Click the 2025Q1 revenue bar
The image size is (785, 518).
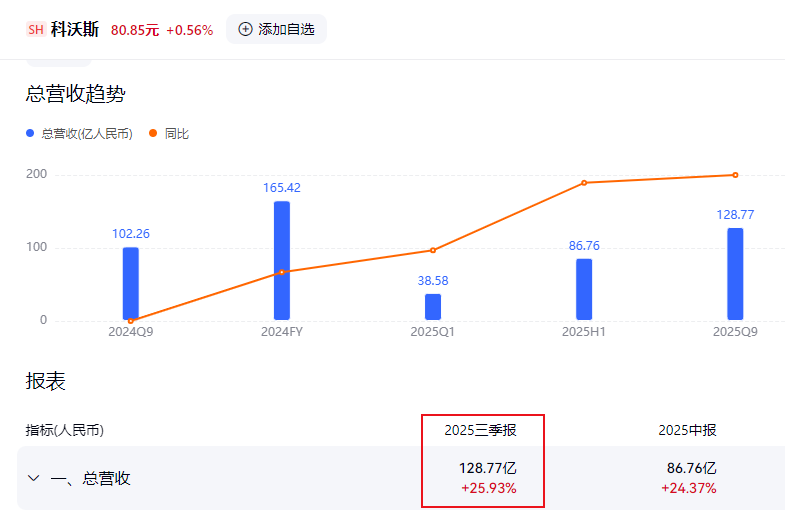(x=433, y=306)
